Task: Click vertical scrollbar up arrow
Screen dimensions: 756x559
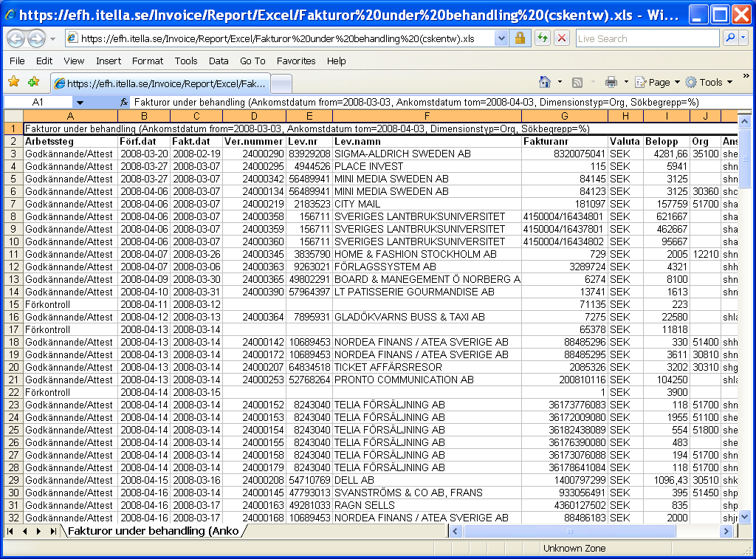Action: (x=745, y=122)
